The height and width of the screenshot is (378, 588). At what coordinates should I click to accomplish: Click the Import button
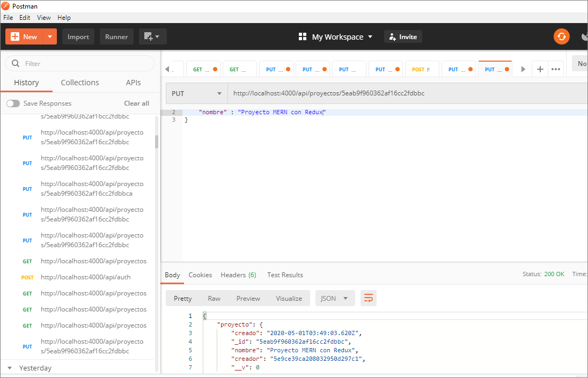tap(78, 36)
